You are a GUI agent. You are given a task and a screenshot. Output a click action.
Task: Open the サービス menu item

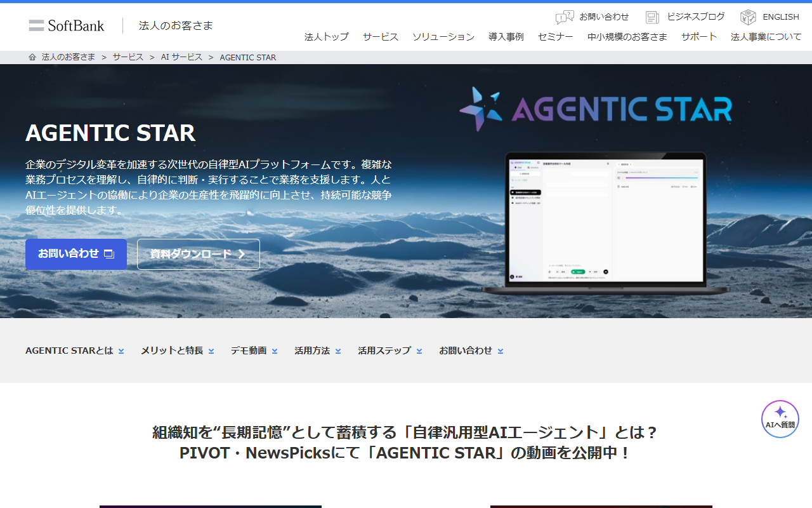(x=381, y=37)
